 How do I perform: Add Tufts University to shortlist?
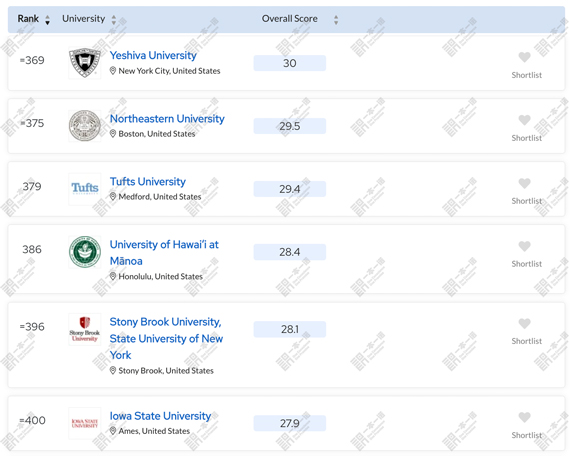[x=524, y=183]
